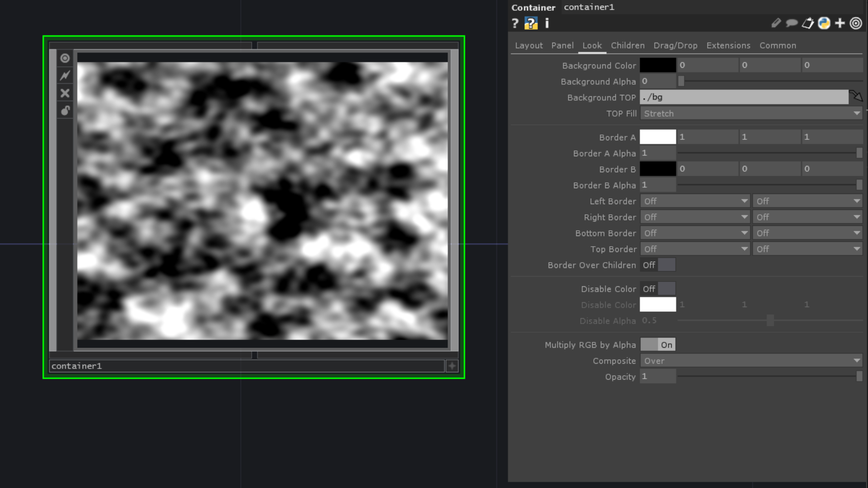Click the Border B Alpha slider
The height and width of the screenshot is (488, 868).
(x=770, y=185)
